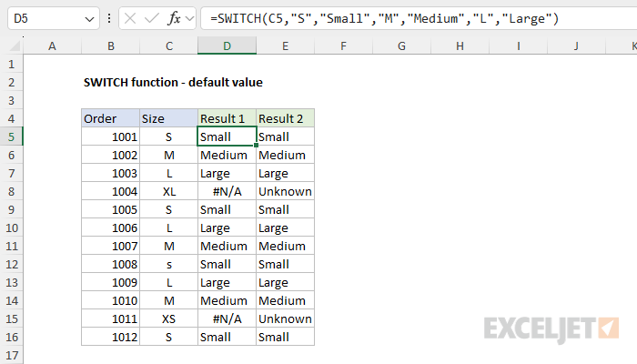Select column F header
Image resolution: width=637 pixels, height=364 pixels.
coord(343,45)
